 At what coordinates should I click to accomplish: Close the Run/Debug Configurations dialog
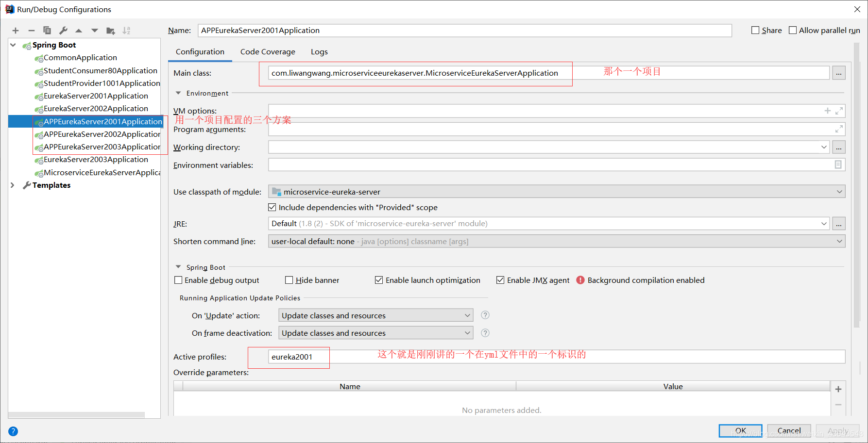coord(857,9)
